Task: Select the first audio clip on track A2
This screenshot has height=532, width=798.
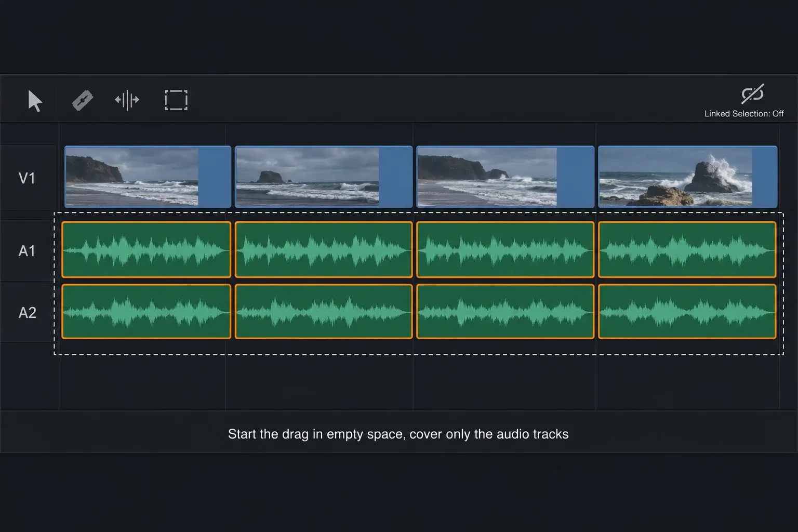Action: (x=147, y=311)
